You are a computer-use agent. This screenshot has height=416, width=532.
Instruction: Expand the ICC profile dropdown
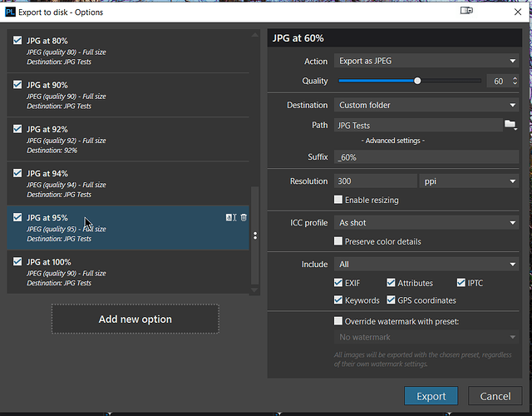(426, 223)
